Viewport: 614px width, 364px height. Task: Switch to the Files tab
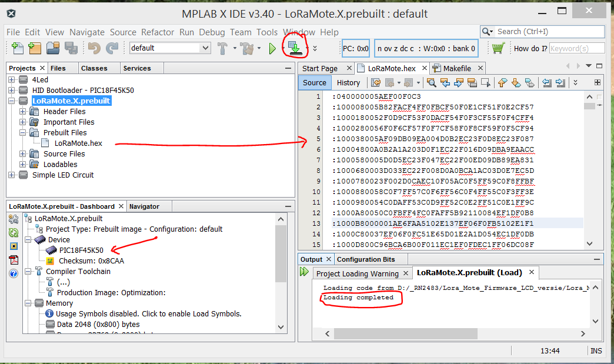[58, 68]
